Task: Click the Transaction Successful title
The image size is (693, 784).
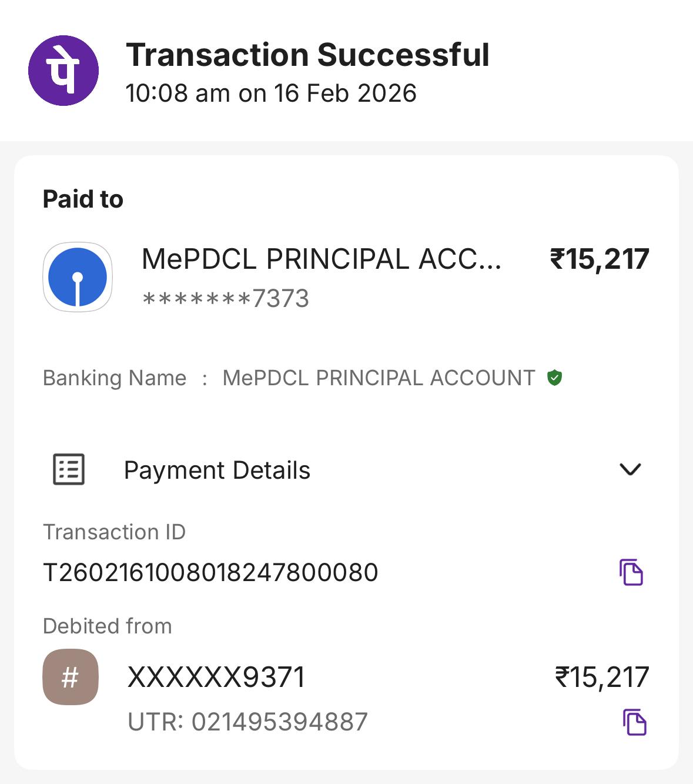Action: pyautogui.click(x=307, y=55)
